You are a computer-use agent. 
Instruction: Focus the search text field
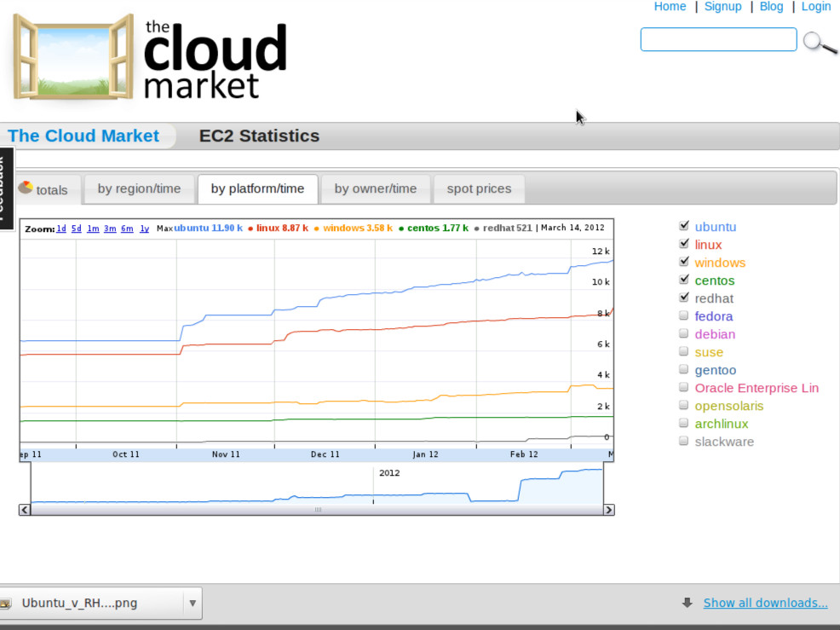[718, 39]
